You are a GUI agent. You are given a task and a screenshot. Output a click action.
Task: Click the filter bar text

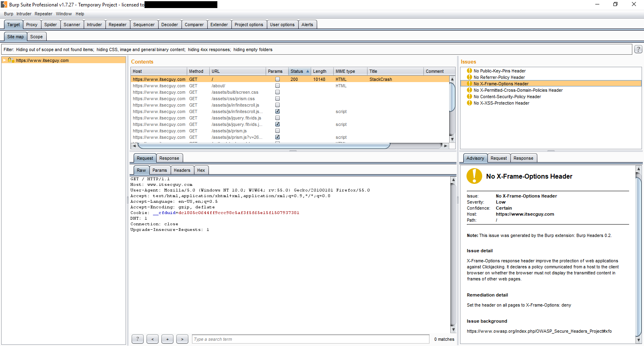(138, 49)
